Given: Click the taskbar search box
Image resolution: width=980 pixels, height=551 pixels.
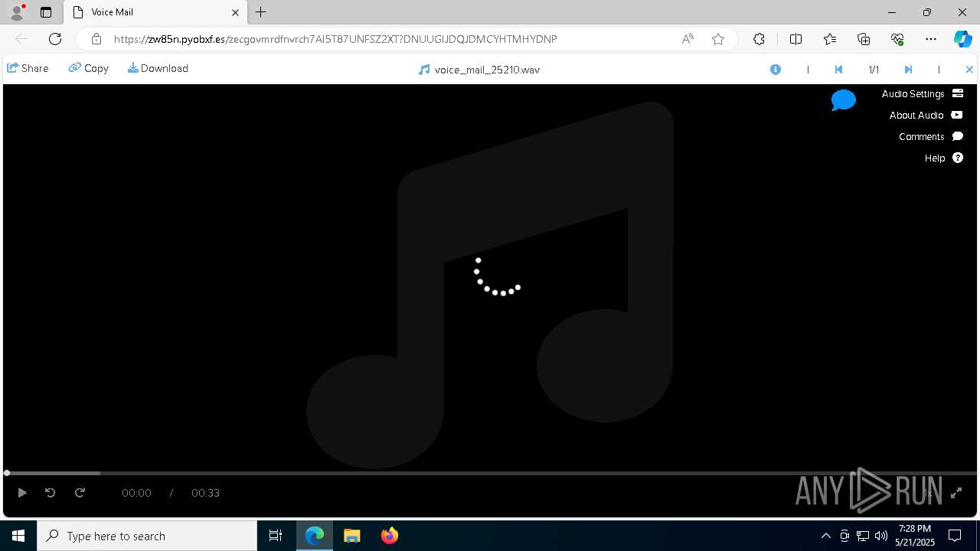Looking at the screenshot, I should tap(147, 536).
